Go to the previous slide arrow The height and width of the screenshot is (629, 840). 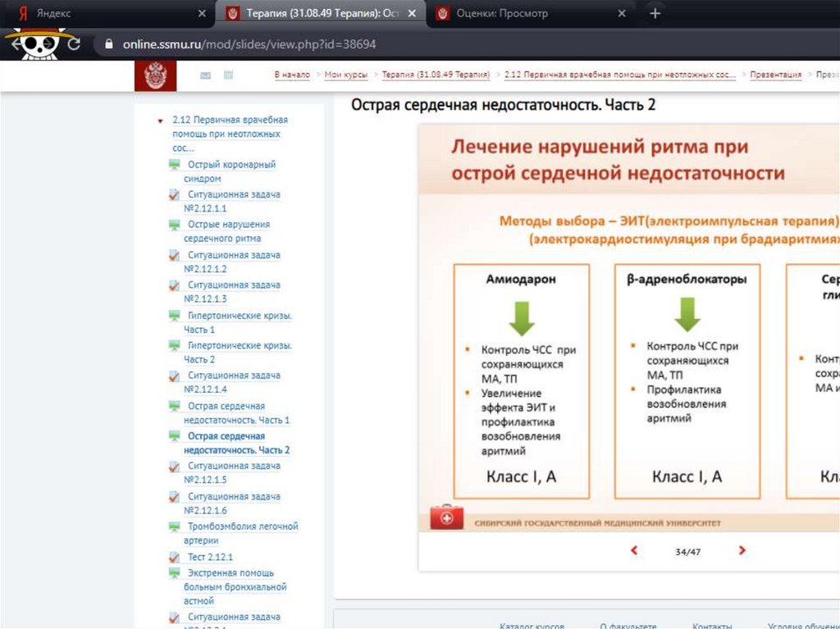(634, 550)
